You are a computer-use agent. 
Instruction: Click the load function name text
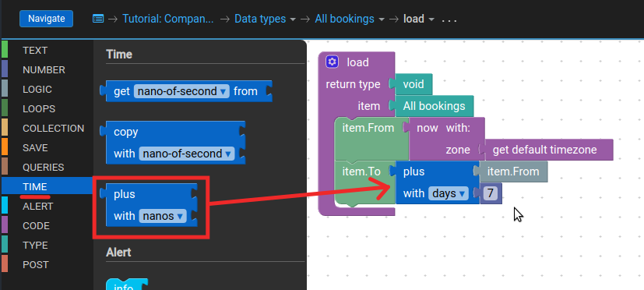click(x=357, y=62)
